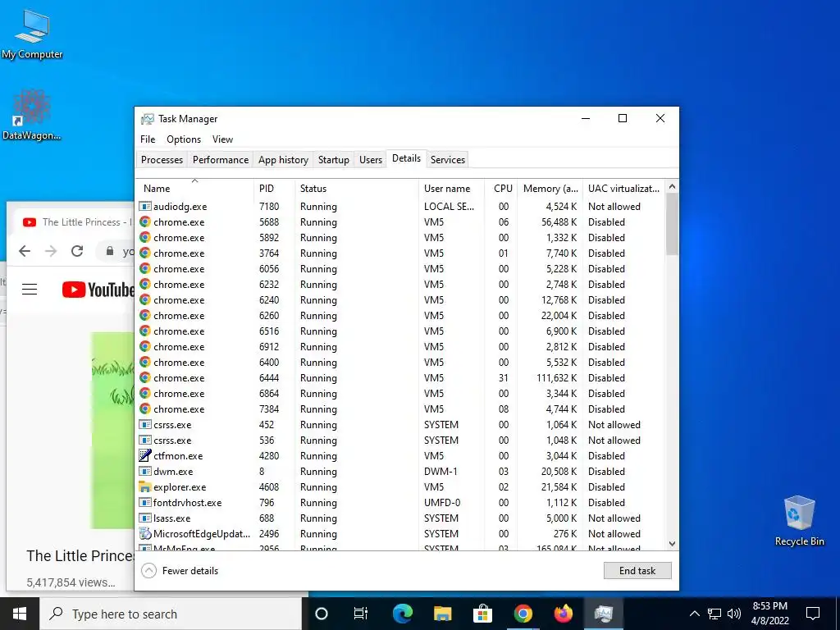Switch to the Processes tab

pos(162,160)
